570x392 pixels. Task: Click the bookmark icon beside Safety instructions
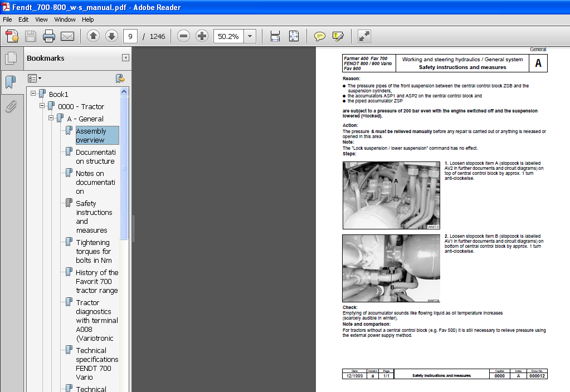pyautogui.click(x=69, y=203)
